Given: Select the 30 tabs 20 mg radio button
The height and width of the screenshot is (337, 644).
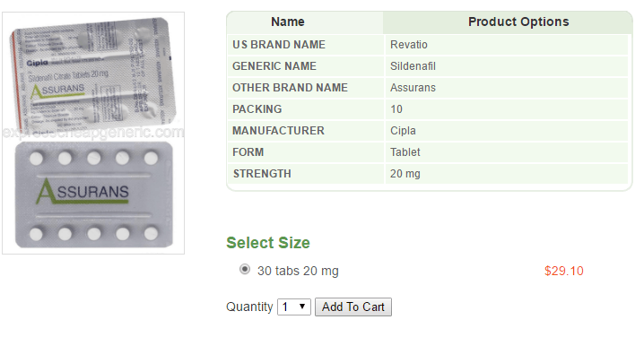Looking at the screenshot, I should click(x=245, y=269).
